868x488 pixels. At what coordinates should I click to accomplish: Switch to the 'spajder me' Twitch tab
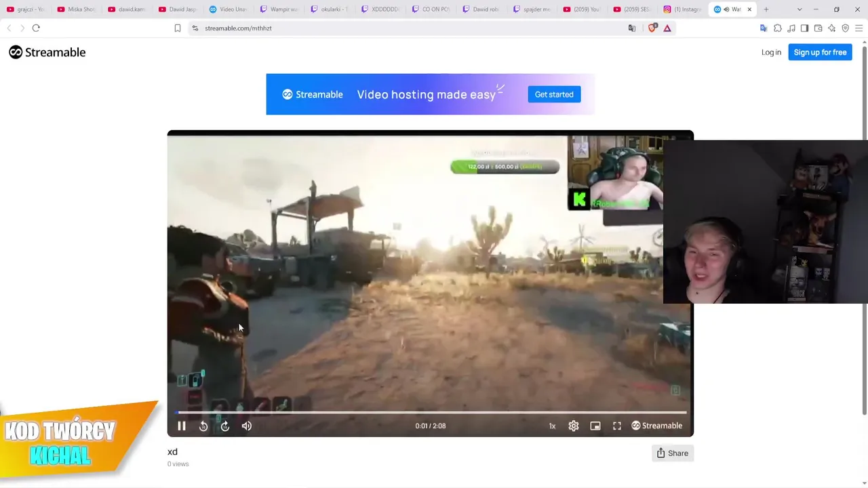(x=533, y=9)
